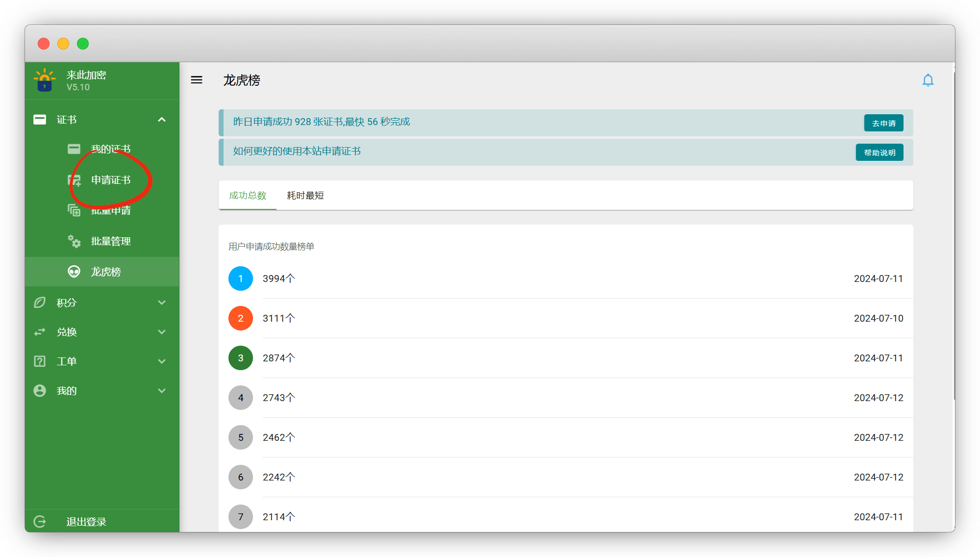
Task: Collapse the 证书 menu section
Action: pos(161,120)
